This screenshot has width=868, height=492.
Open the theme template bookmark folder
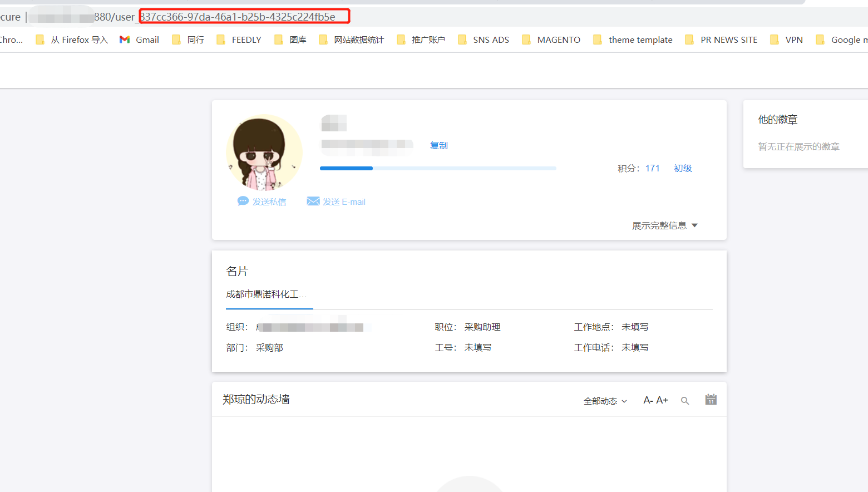[633, 40]
